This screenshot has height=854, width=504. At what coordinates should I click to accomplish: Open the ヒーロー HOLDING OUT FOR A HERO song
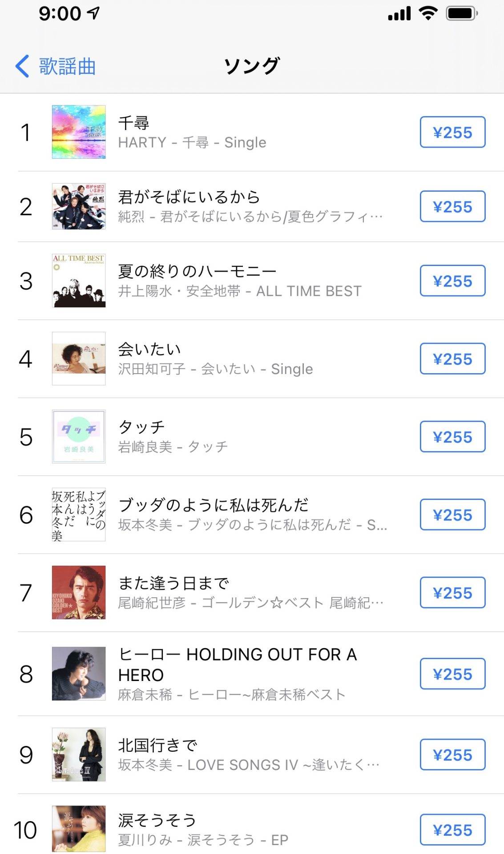pos(237,665)
